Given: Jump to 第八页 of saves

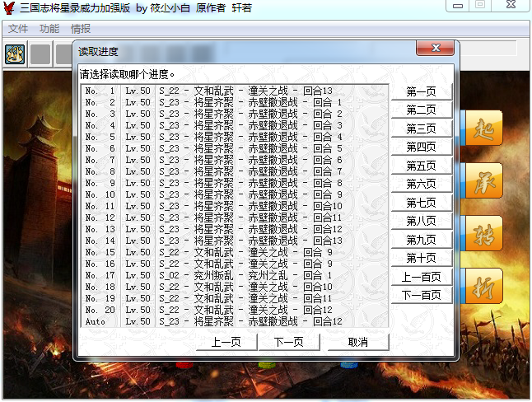Looking at the screenshot, I should 422,221.
